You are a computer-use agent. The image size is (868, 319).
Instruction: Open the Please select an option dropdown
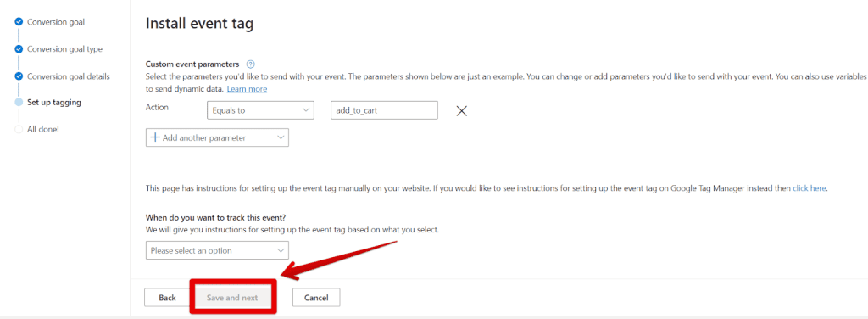point(217,250)
